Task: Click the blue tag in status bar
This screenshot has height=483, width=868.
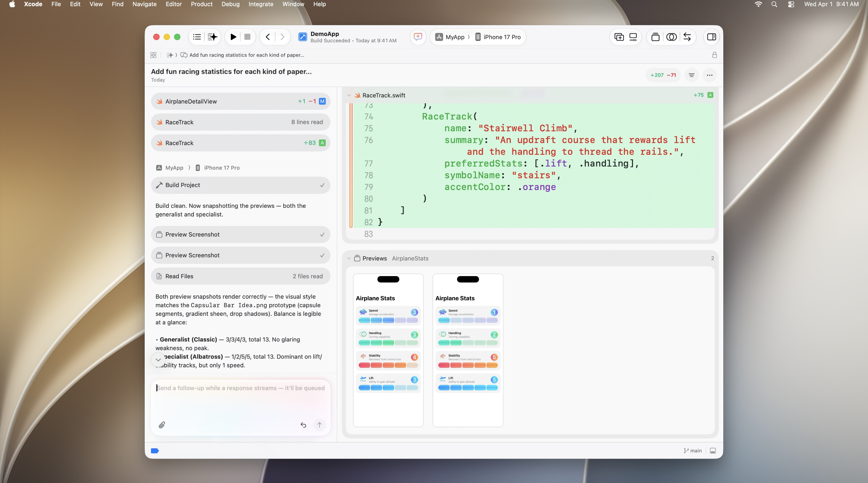Action: tap(155, 451)
